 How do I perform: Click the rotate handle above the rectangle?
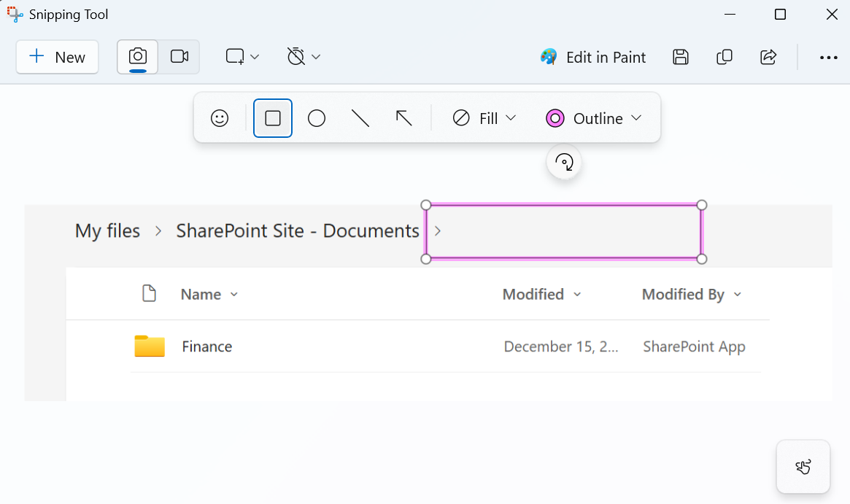click(x=564, y=162)
